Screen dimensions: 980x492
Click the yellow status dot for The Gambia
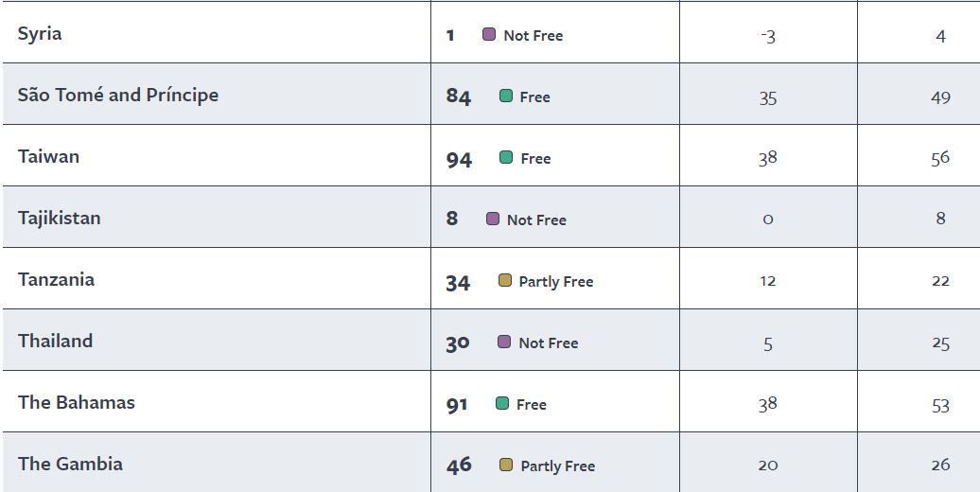(x=506, y=466)
